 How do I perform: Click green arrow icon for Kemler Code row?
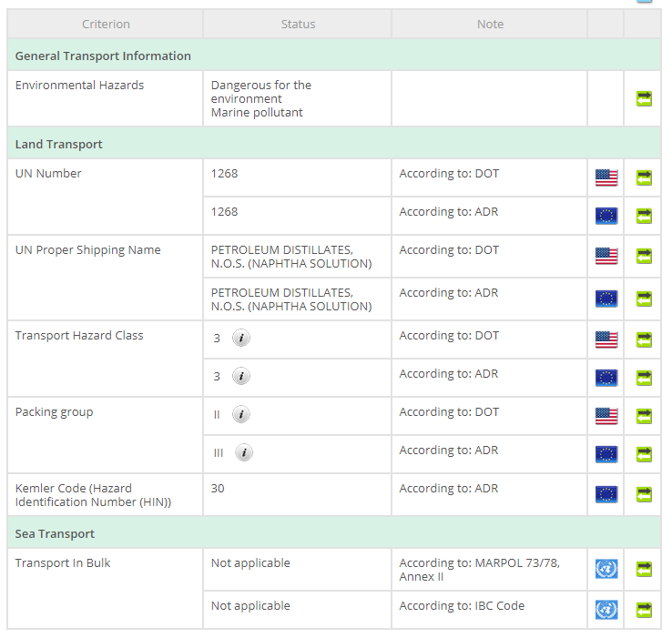644,494
